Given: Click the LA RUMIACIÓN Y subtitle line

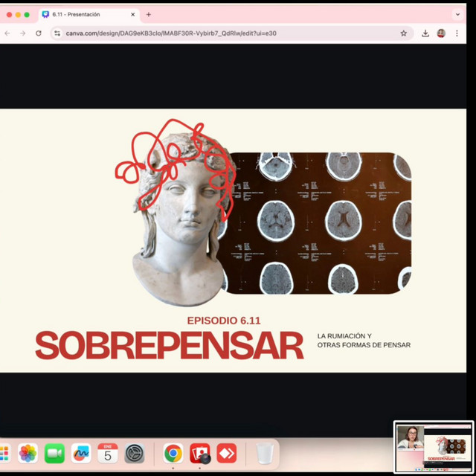Looking at the screenshot, I should pyautogui.click(x=344, y=336).
